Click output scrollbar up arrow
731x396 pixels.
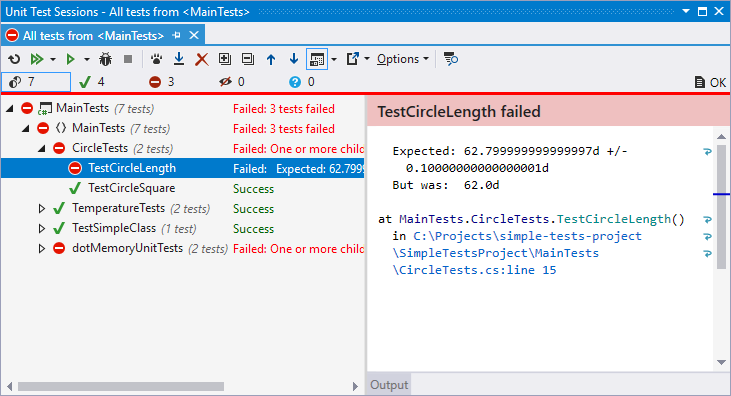[x=721, y=137]
